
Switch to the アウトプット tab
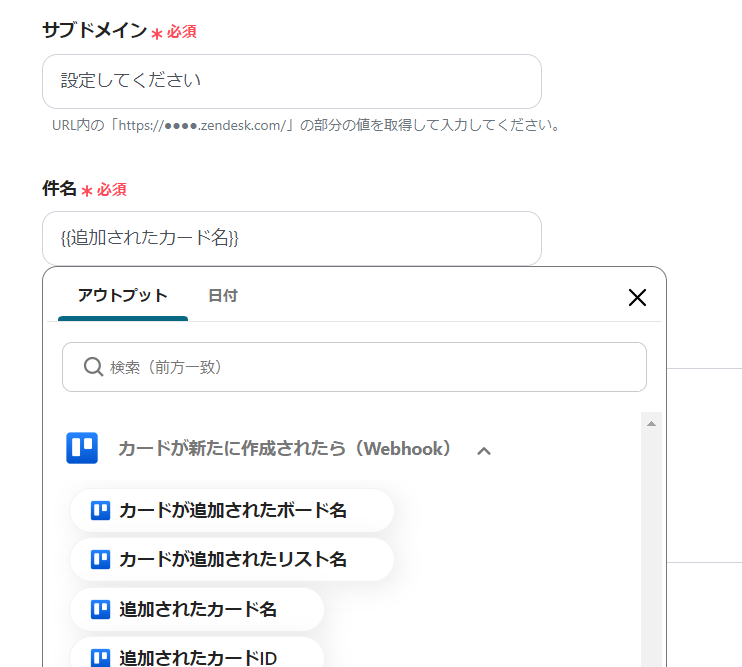click(123, 296)
